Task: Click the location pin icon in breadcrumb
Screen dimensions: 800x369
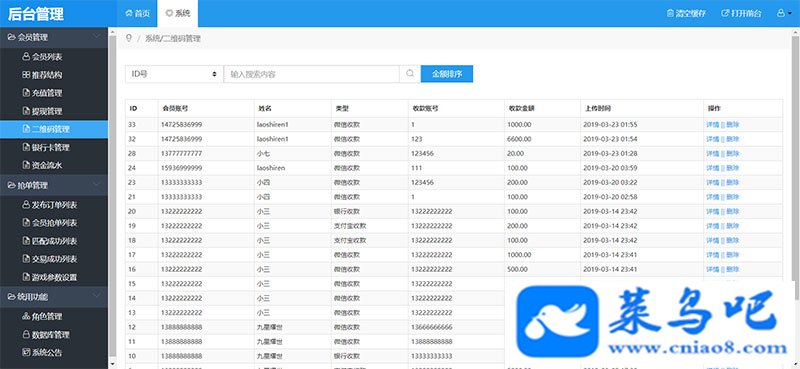Action: tap(129, 38)
